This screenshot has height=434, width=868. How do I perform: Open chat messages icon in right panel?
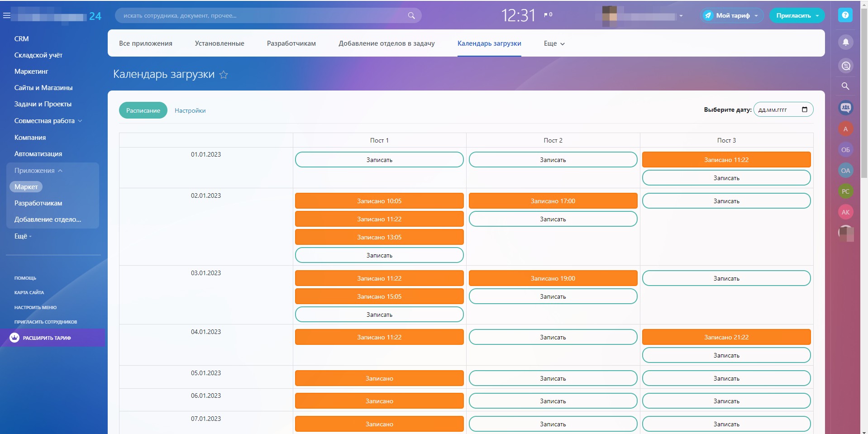click(845, 66)
